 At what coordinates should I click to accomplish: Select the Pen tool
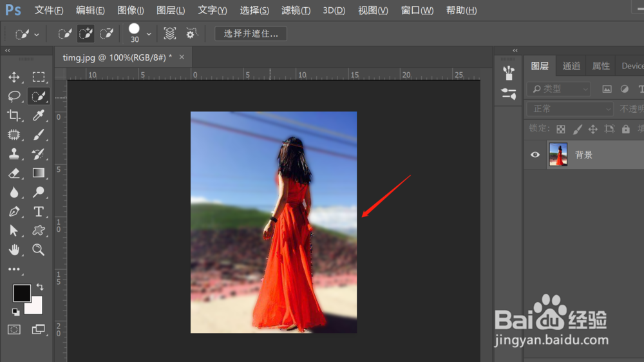(14, 211)
